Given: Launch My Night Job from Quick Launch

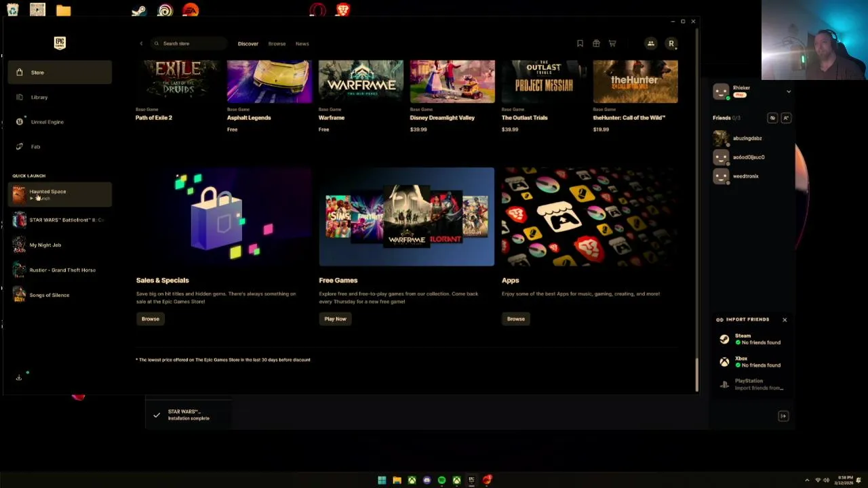Looking at the screenshot, I should click(x=60, y=245).
